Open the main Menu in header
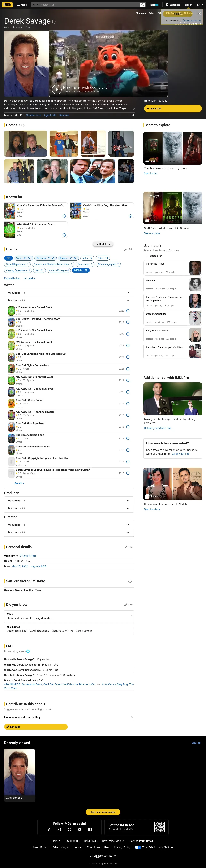The image size is (206, 868). (x=22, y=5)
